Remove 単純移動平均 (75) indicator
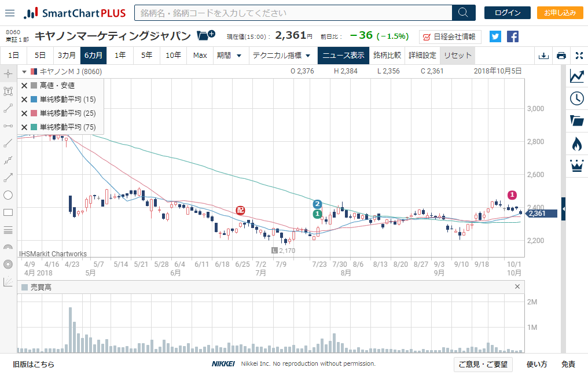 [24, 127]
